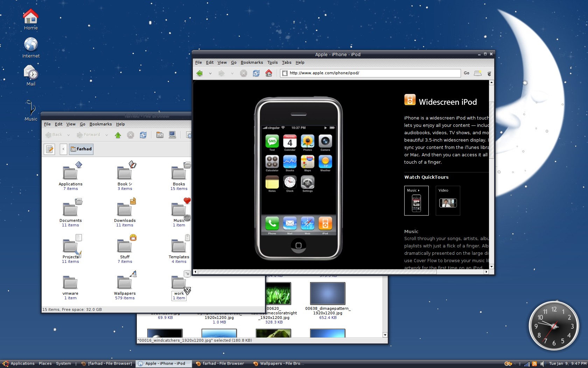The width and height of the screenshot is (588, 368).
Task: Select the green grass wallpaper thumbnail
Action: point(278,293)
